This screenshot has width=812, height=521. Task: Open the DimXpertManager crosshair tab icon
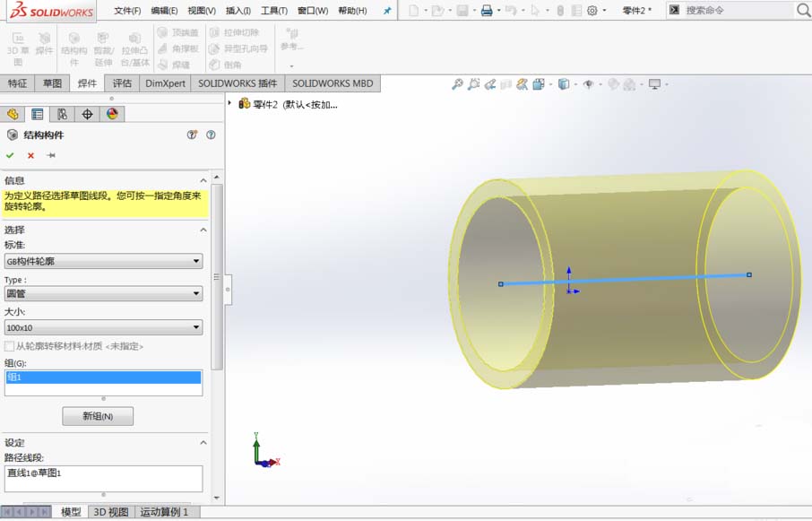(87, 114)
